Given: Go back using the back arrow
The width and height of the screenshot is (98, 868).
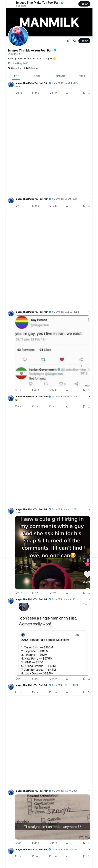Looking at the screenshot, I should click(9, 4).
